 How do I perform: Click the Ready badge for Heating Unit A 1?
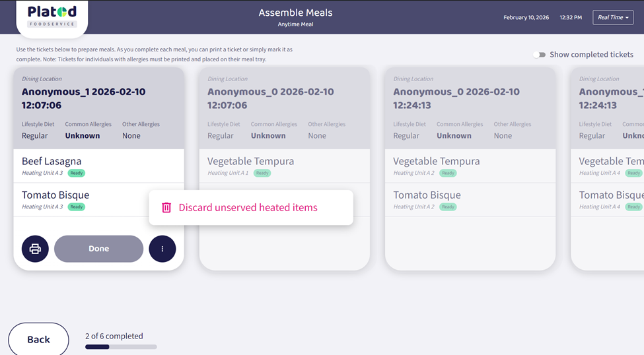[x=262, y=173]
